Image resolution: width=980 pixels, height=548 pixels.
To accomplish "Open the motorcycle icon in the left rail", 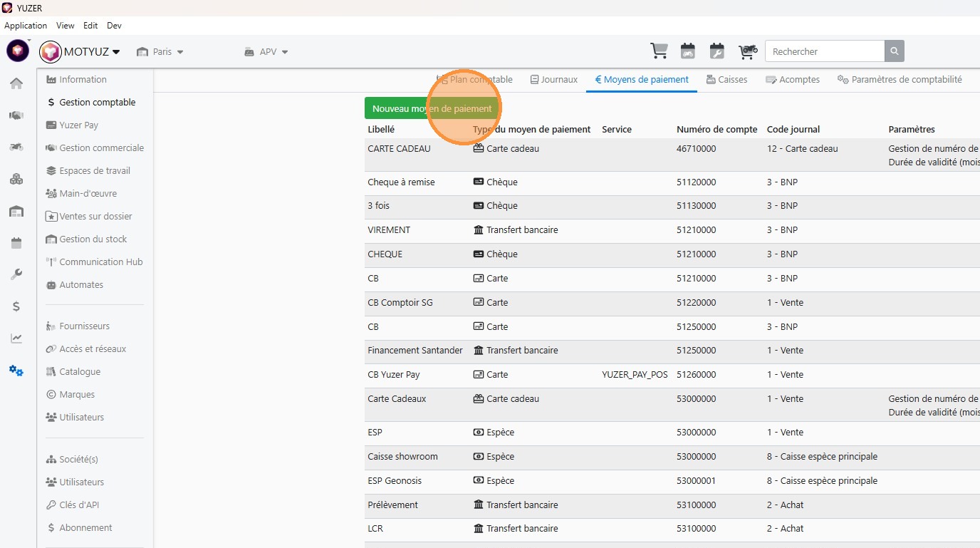I will click(16, 147).
